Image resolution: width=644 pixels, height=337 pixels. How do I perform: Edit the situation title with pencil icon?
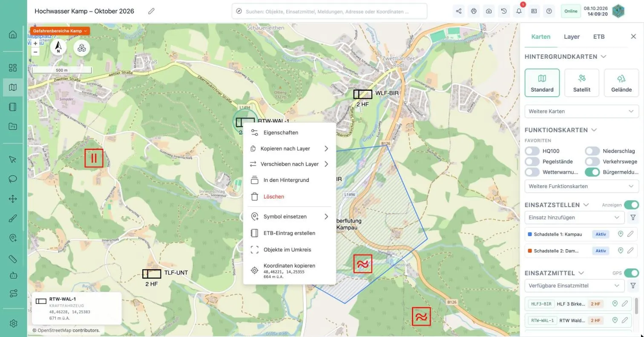[151, 11]
